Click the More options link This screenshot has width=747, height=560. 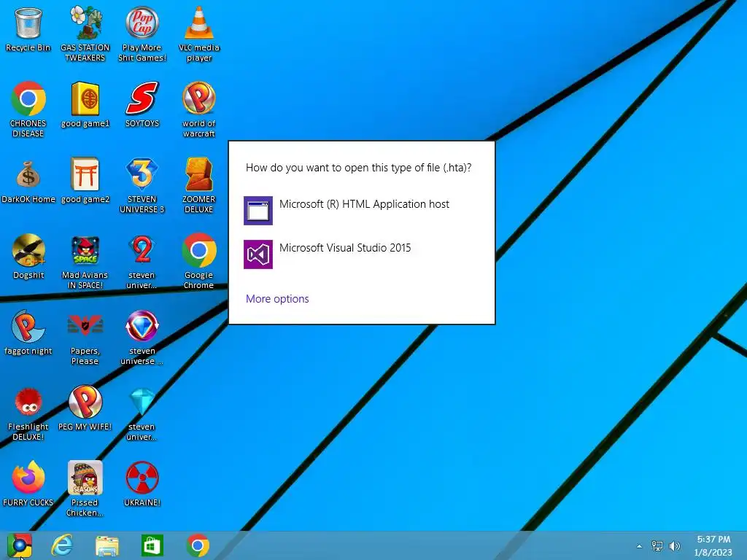(277, 299)
